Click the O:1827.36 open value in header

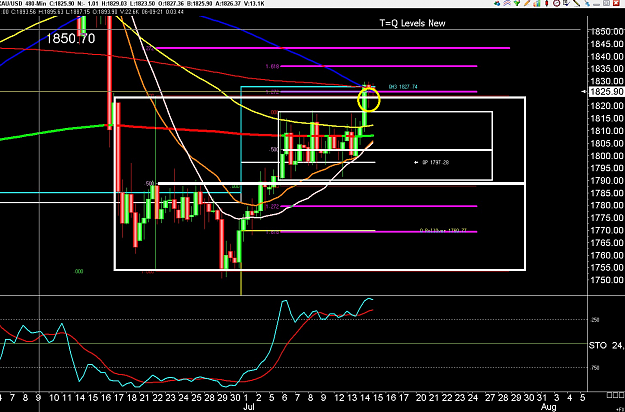(x=170, y=4)
